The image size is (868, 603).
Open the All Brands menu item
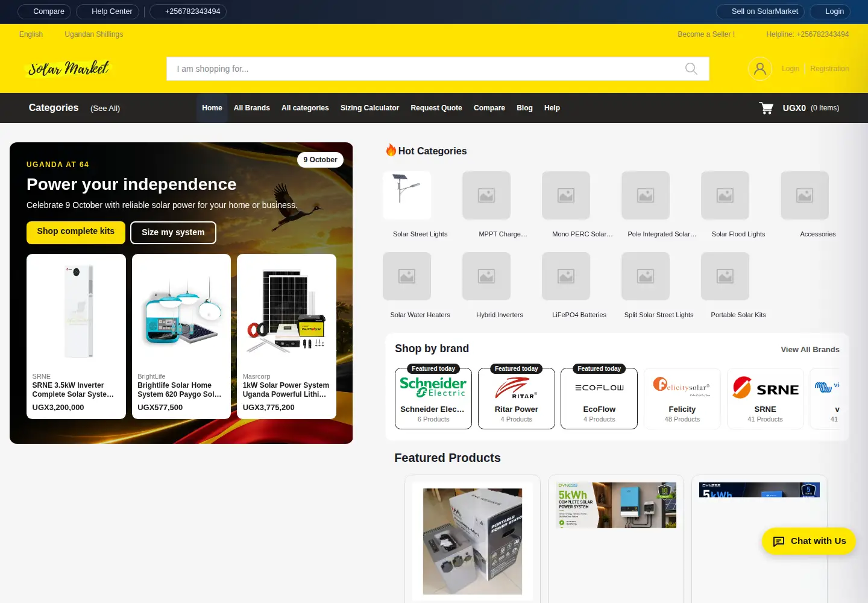(x=252, y=108)
